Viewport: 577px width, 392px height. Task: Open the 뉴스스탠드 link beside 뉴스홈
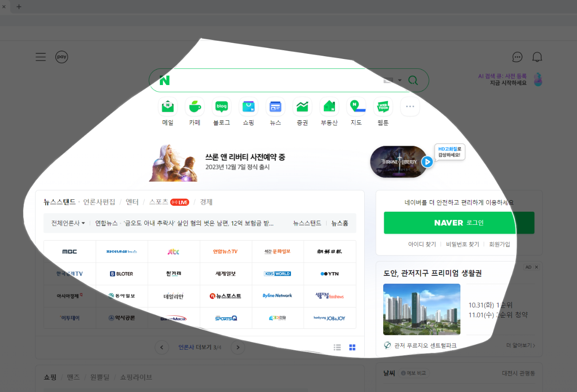pos(307,223)
